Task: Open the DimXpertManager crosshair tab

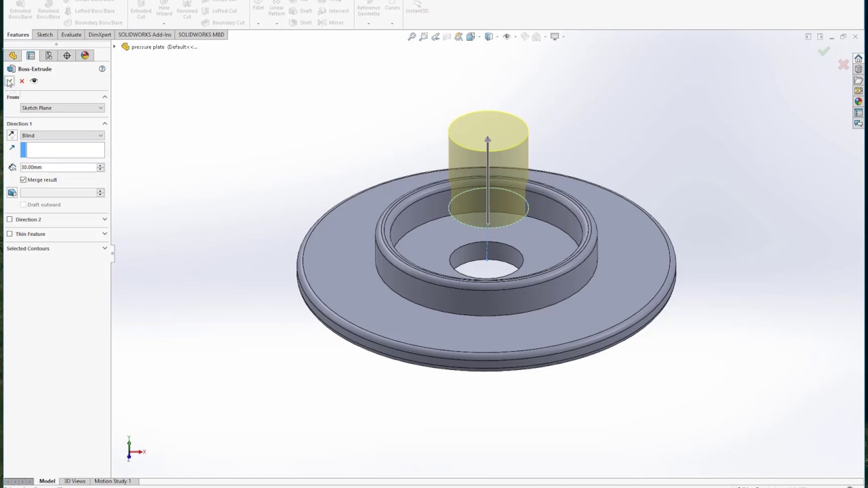Action: point(66,56)
